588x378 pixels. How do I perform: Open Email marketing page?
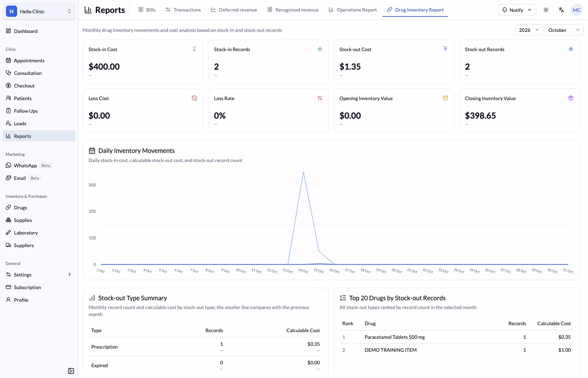(39, 178)
